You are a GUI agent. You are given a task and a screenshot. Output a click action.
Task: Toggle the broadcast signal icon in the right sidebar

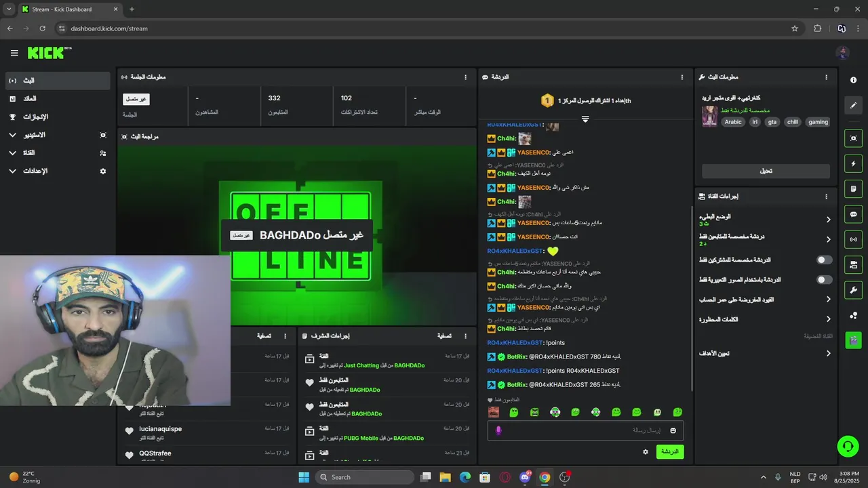pyautogui.click(x=853, y=239)
